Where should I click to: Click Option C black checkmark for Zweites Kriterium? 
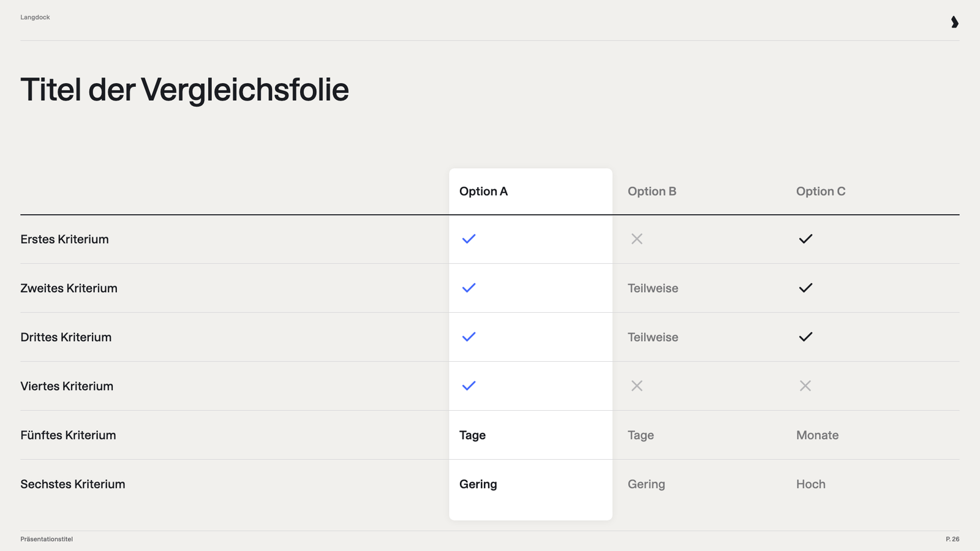805,288
